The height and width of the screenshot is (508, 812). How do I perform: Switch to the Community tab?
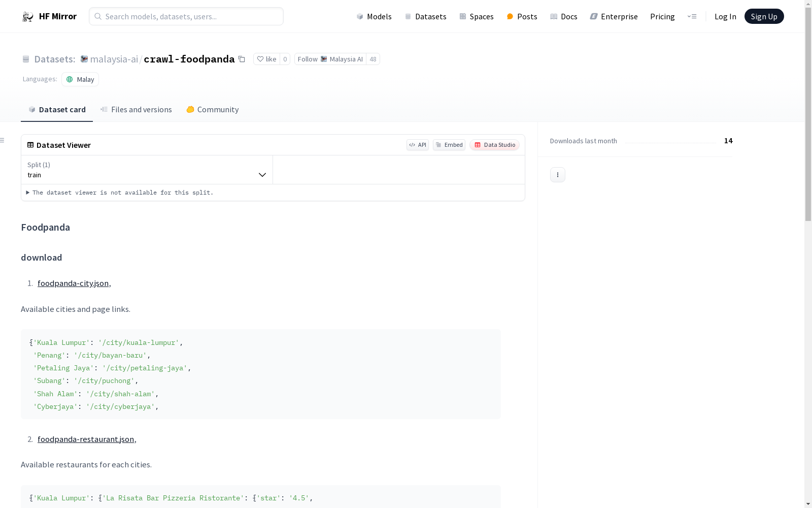coord(213,109)
